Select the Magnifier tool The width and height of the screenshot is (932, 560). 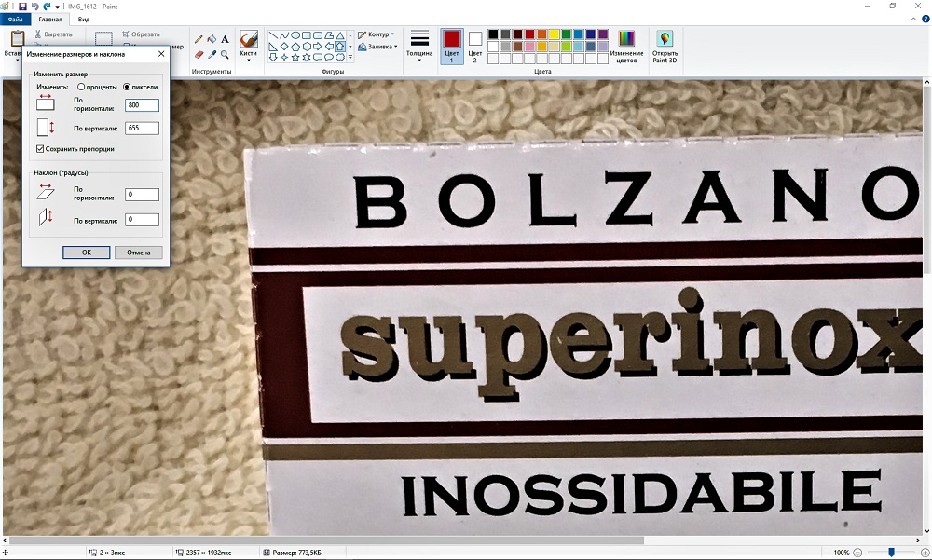225,55
